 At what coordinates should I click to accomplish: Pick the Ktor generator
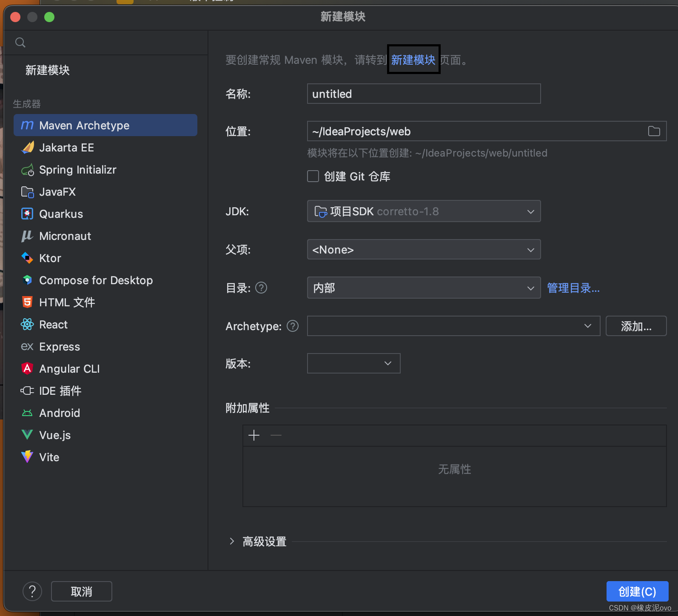[105, 258]
